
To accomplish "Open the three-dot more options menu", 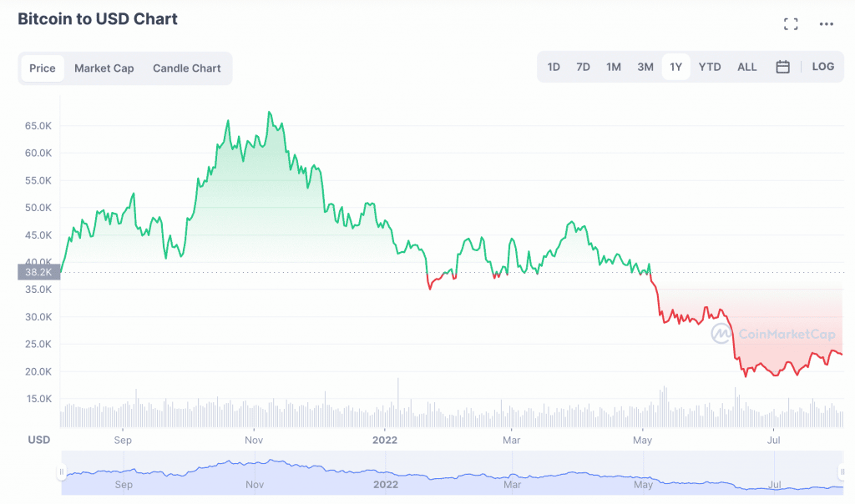I will (x=827, y=24).
